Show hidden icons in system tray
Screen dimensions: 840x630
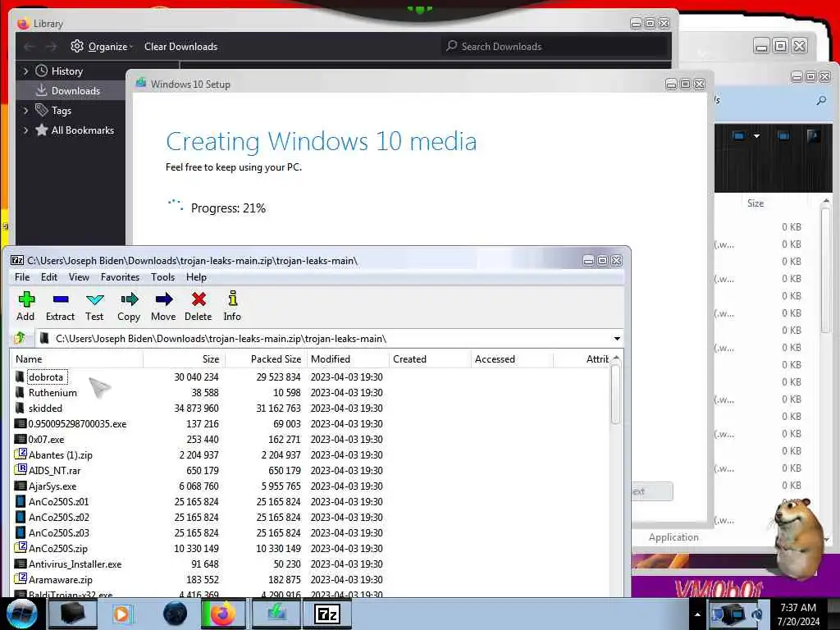(697, 615)
